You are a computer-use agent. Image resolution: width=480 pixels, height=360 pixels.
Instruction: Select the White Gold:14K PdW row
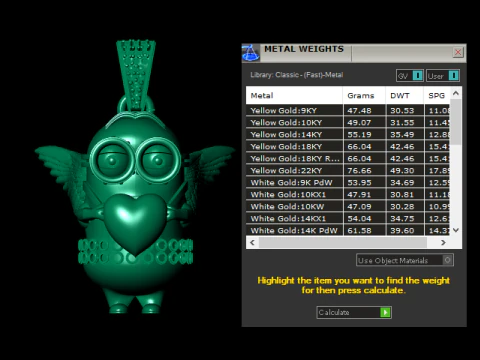[348, 230]
